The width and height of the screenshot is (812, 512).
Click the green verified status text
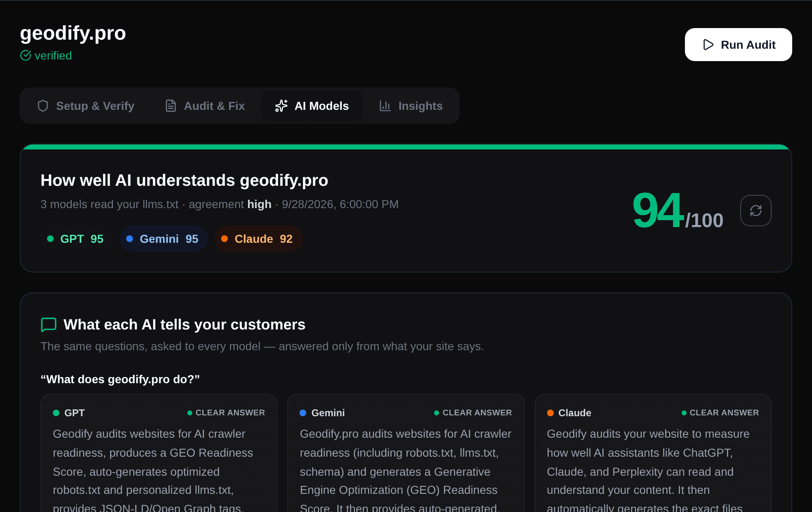(53, 55)
